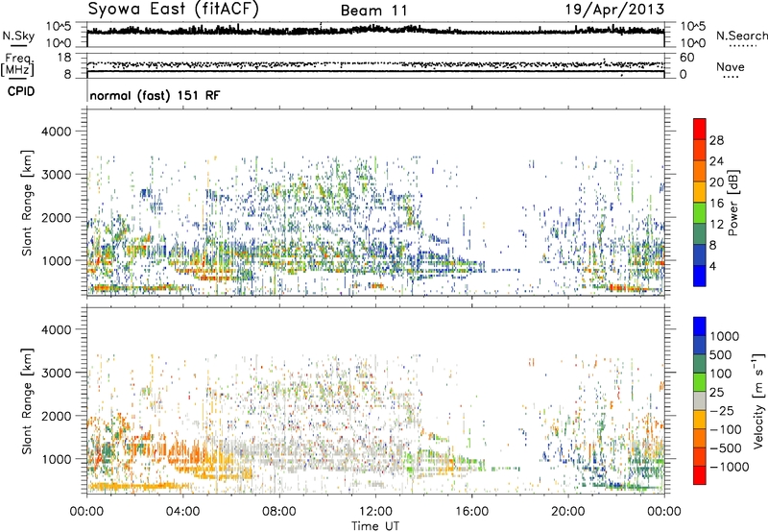Click the date "19/Apr/2013"
Viewport: 768px width, 532px height.
click(x=614, y=10)
